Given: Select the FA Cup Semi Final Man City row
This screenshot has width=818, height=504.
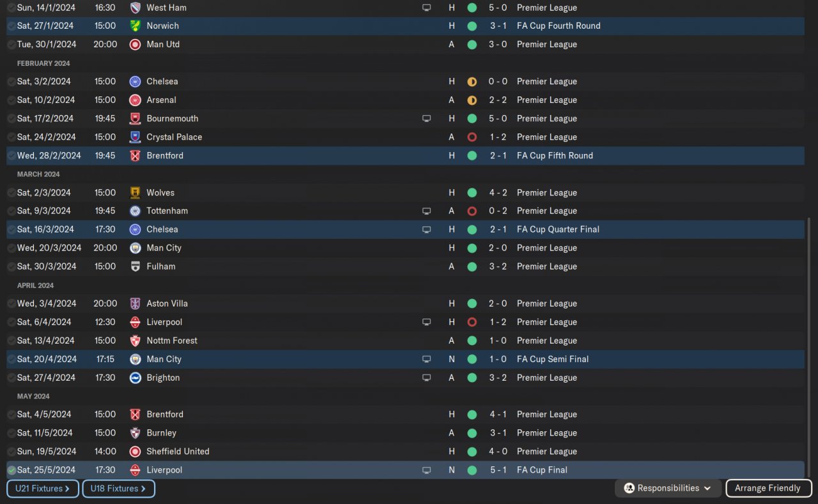Looking at the screenshot, I should [405, 359].
